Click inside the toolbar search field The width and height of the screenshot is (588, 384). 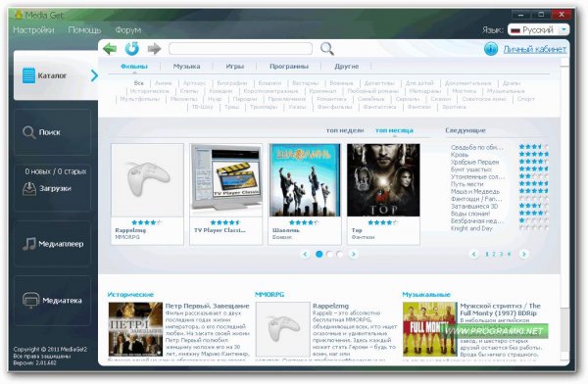click(x=240, y=49)
